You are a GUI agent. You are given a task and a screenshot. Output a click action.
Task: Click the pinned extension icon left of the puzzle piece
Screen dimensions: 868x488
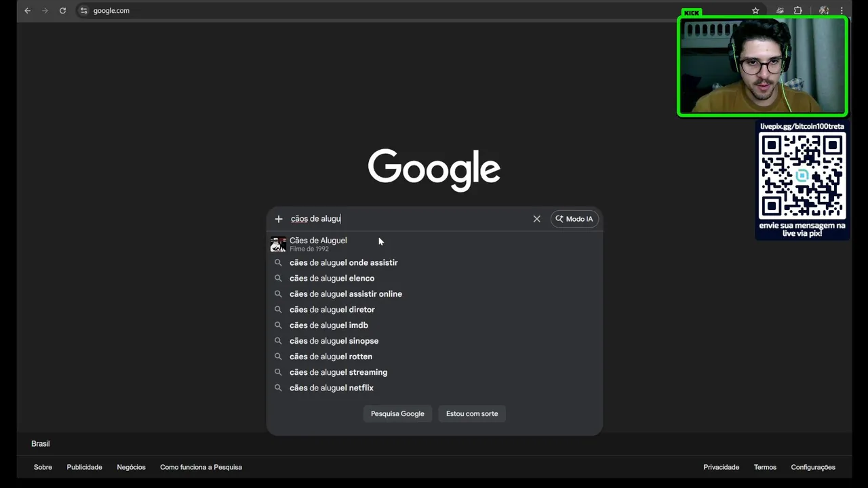tap(780, 11)
